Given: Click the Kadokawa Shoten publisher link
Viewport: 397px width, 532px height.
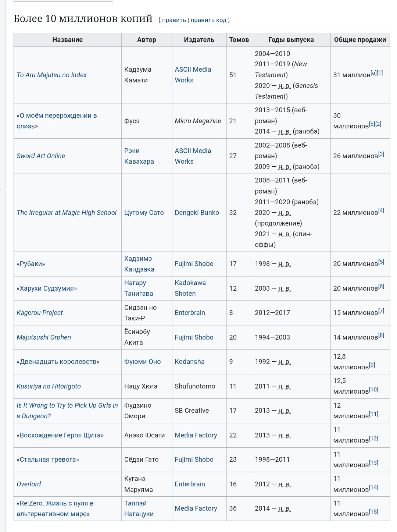Looking at the screenshot, I should [x=190, y=288].
